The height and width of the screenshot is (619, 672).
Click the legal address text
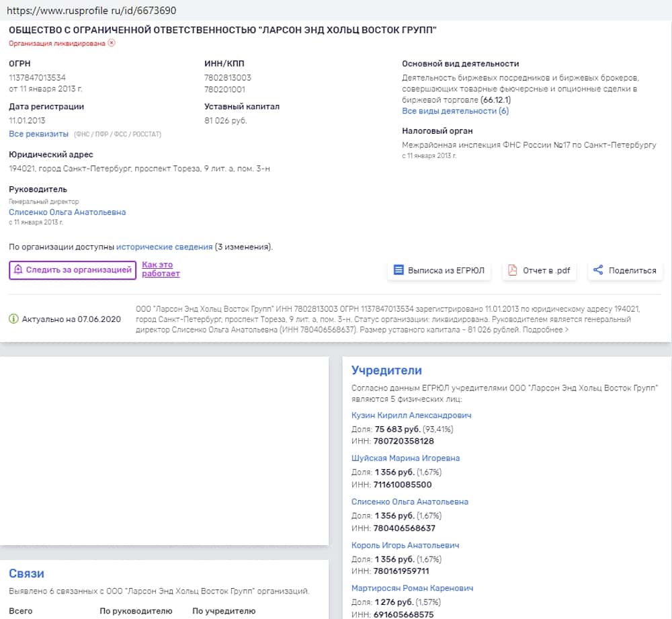coord(139,169)
